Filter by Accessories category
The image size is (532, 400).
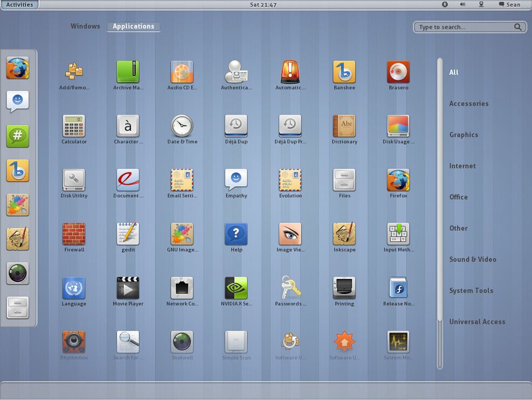pyautogui.click(x=469, y=104)
